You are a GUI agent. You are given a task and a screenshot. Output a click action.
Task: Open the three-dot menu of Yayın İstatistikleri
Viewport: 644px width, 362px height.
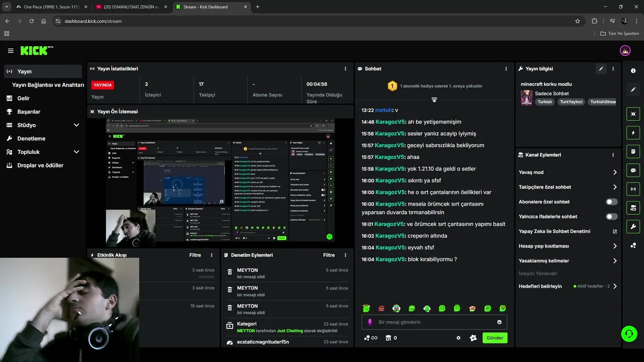[345, 69]
